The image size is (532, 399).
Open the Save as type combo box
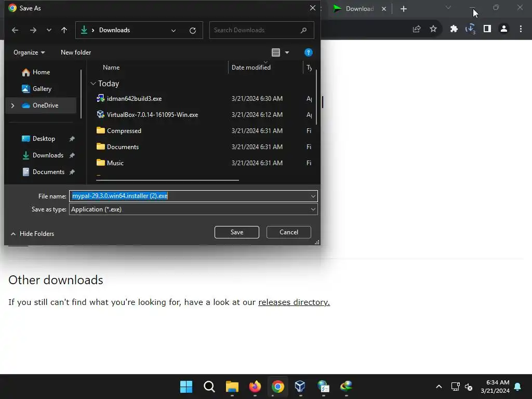point(193,209)
